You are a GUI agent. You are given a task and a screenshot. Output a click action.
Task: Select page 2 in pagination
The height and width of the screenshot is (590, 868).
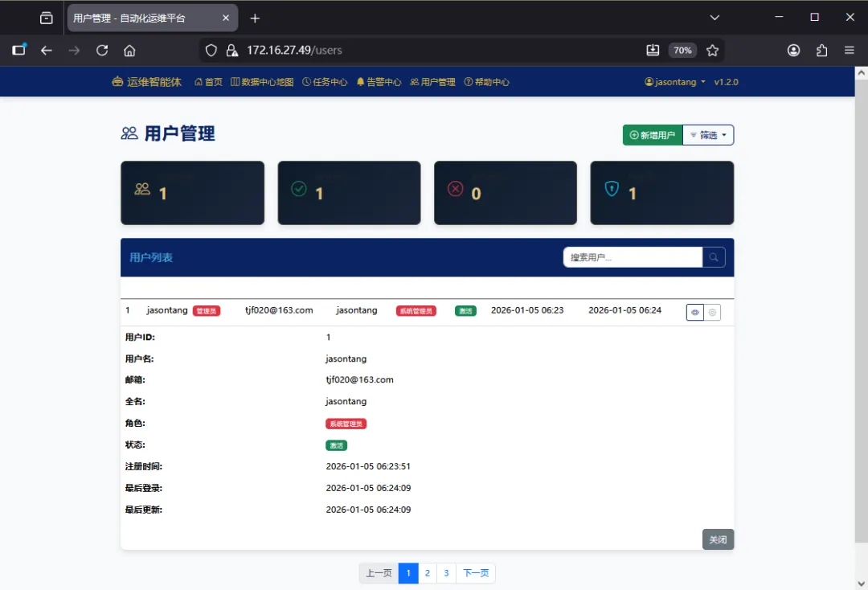click(x=428, y=573)
